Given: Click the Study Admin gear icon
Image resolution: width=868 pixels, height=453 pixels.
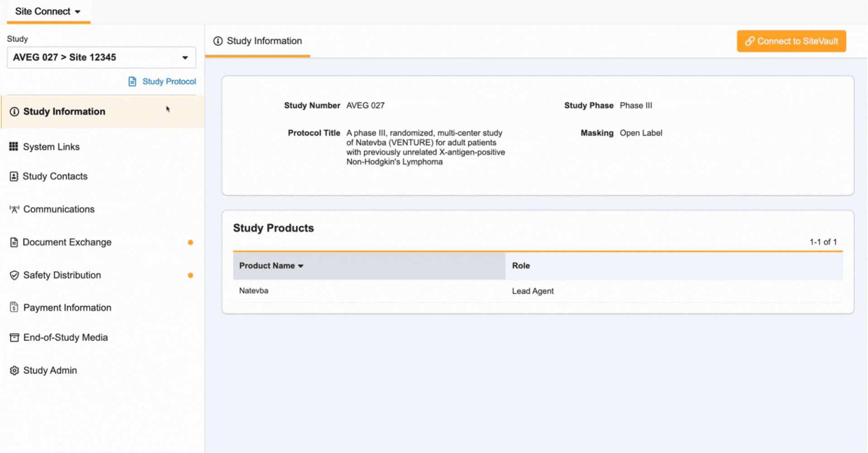Looking at the screenshot, I should point(14,371).
